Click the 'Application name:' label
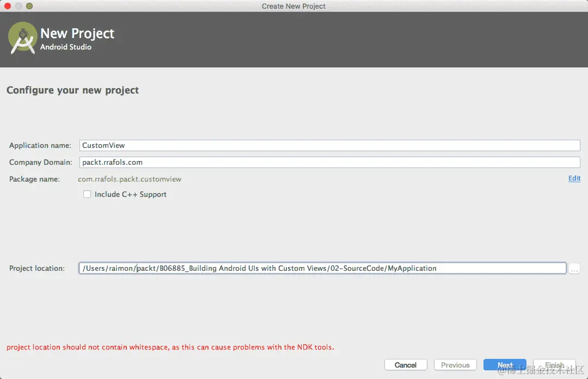This screenshot has width=588, height=379. tap(40, 145)
